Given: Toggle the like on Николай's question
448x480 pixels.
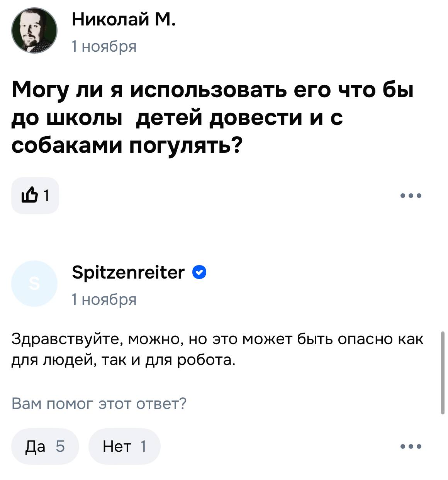Looking at the screenshot, I should pyautogui.click(x=35, y=195).
